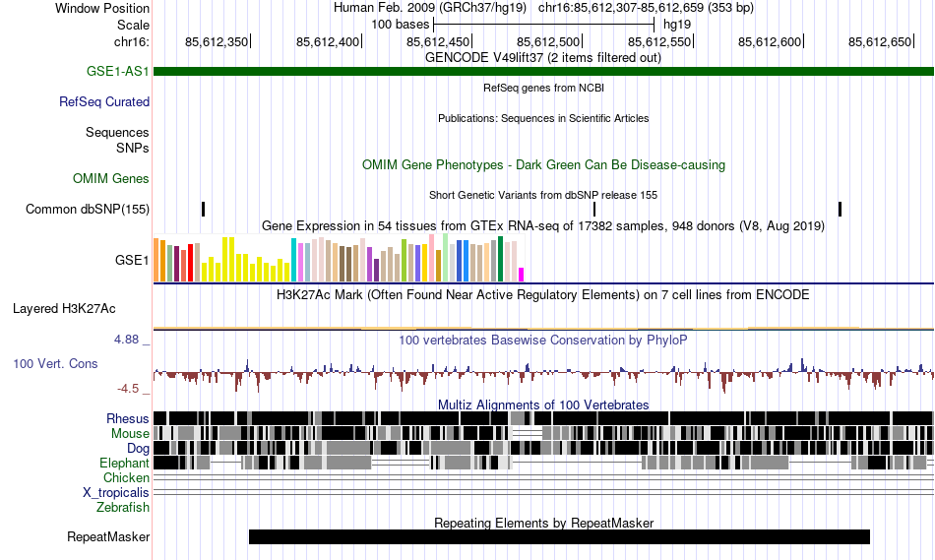Click the RefSeq genes from NCBI title
Screen dimensions: 935x560
coord(543,88)
